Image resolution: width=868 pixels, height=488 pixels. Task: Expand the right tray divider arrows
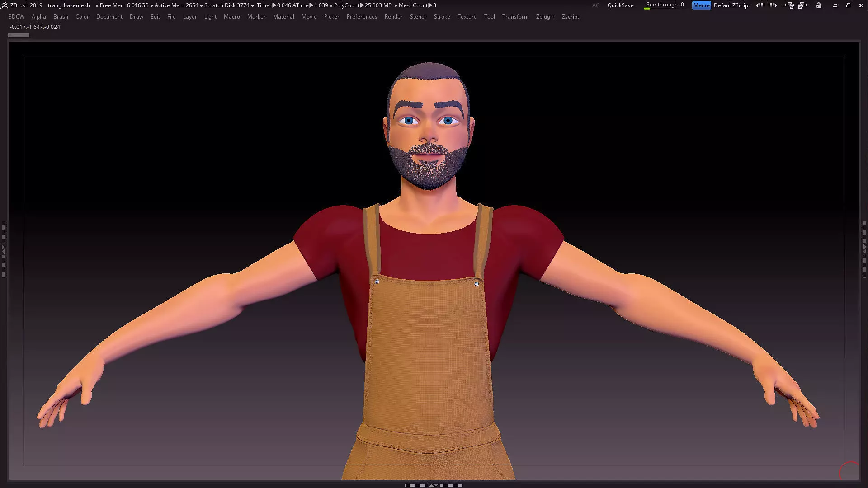coord(865,249)
